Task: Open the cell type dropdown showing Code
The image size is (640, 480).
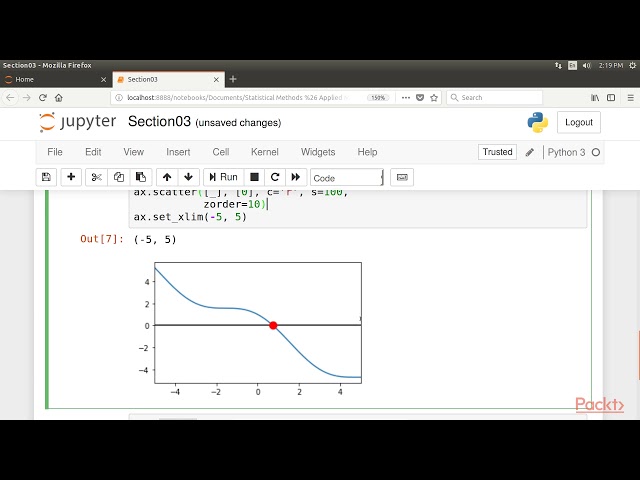Action: pyautogui.click(x=347, y=178)
